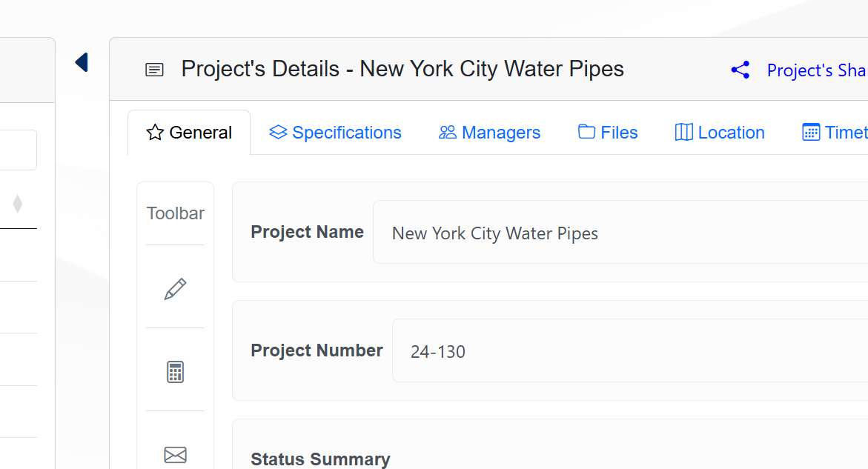The image size is (868, 469).
Task: Click the map icon on Location tab
Action: pyautogui.click(x=683, y=133)
